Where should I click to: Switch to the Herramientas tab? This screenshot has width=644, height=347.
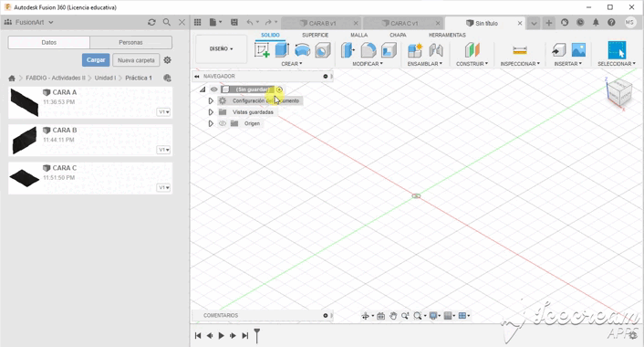(447, 35)
